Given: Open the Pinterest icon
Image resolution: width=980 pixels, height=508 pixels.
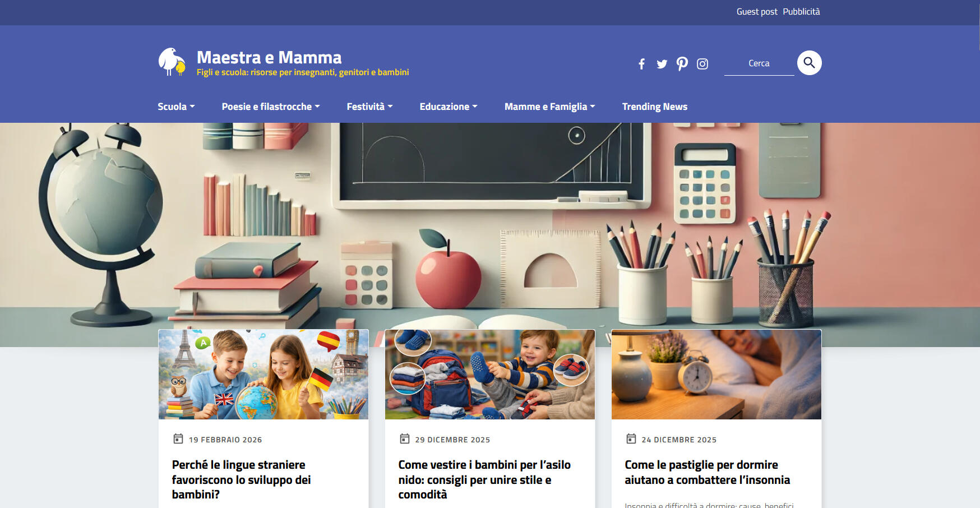Looking at the screenshot, I should point(682,64).
